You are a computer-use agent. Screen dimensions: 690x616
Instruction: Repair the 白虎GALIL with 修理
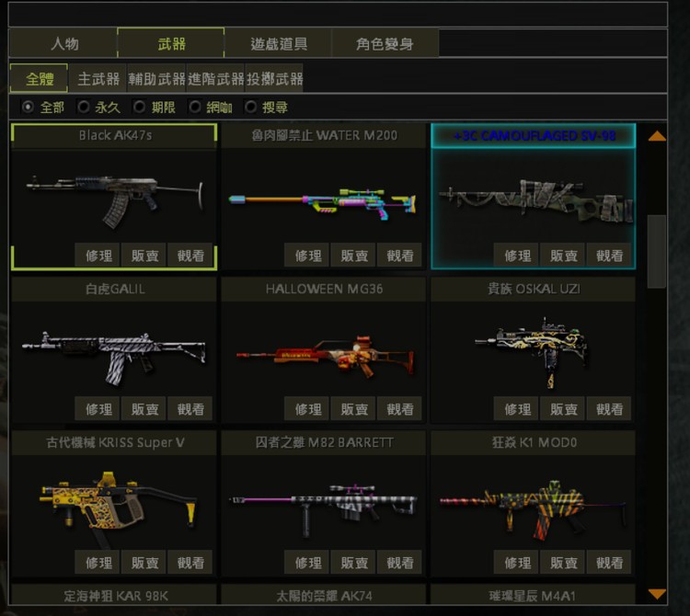click(98, 409)
